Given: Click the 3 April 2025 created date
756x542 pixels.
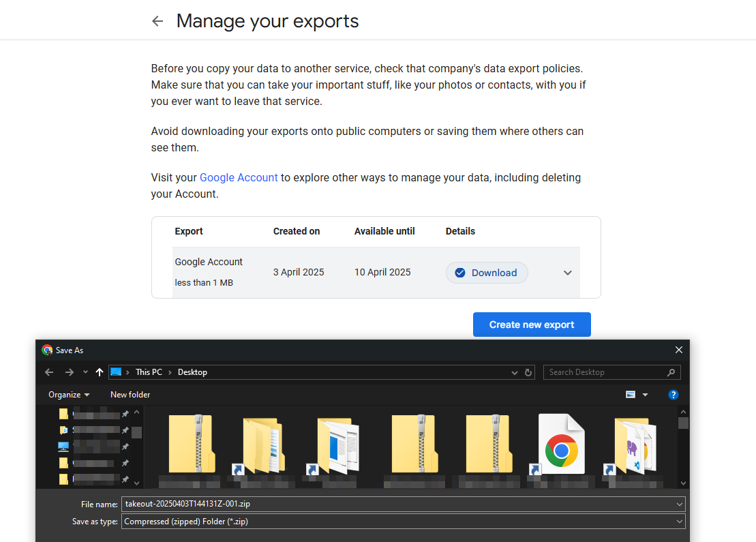Looking at the screenshot, I should (x=299, y=272).
